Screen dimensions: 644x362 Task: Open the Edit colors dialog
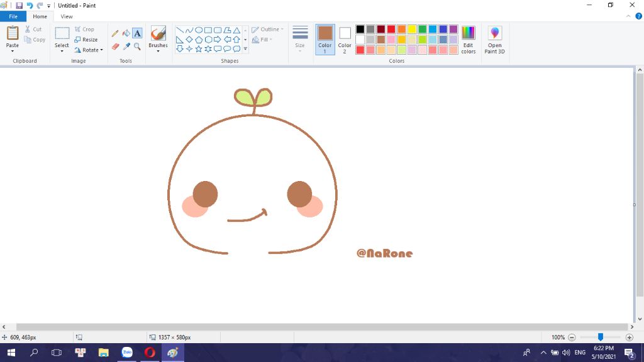click(x=468, y=40)
